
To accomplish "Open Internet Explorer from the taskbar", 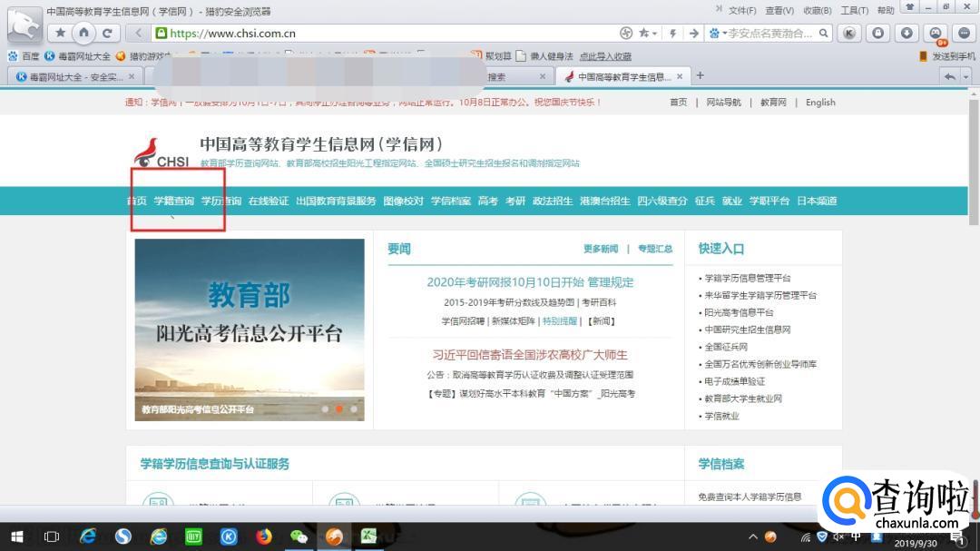I will (87, 536).
